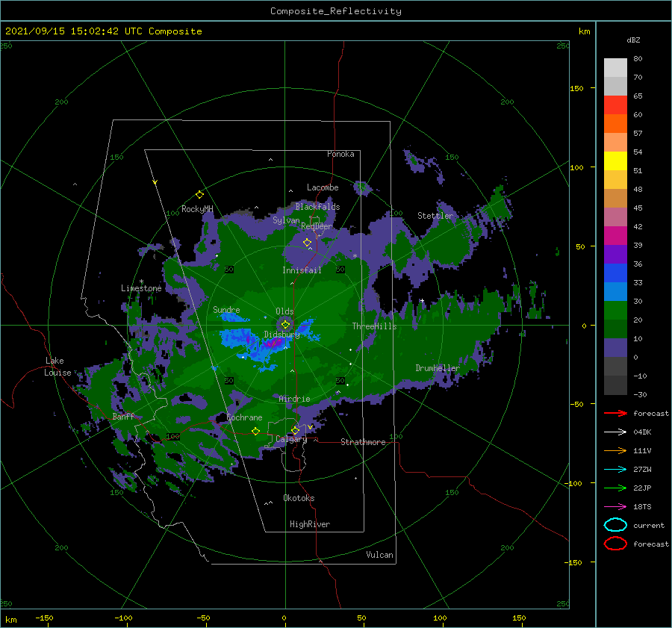Click the yellow diamond marker near RockyMH
This screenshot has width=672, height=628.
pos(199,195)
